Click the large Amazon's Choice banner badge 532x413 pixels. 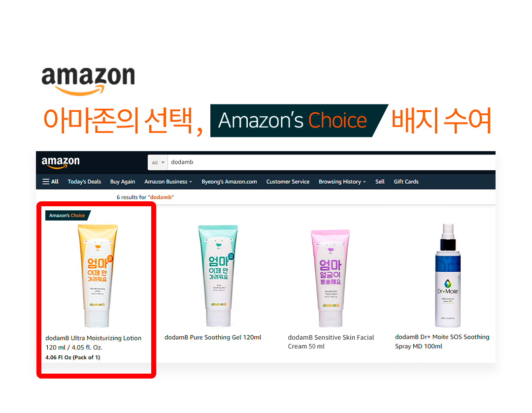(x=299, y=121)
